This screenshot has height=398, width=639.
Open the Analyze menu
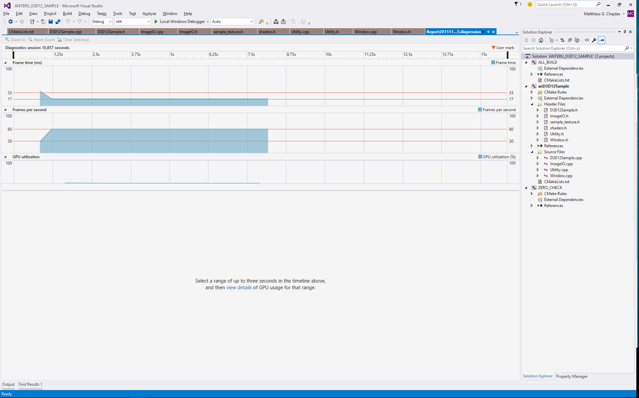pyautogui.click(x=149, y=13)
